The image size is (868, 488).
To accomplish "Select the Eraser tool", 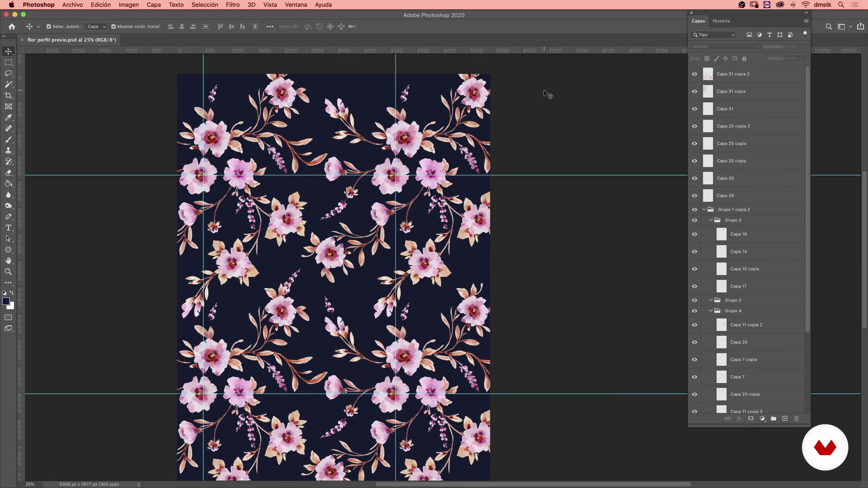I will point(8,173).
